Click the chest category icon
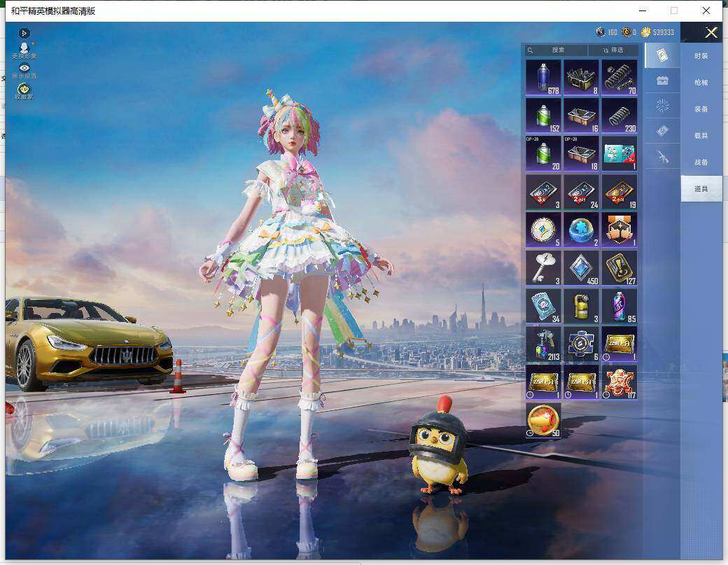The height and width of the screenshot is (565, 728). (x=662, y=81)
